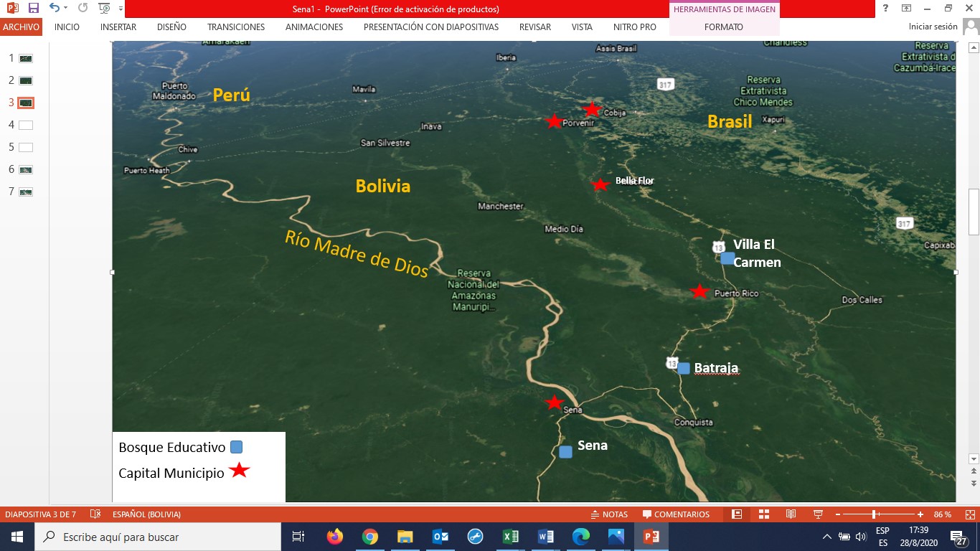980x551 pixels.
Task: Click the spell check icon in status bar
Action: 95,514
